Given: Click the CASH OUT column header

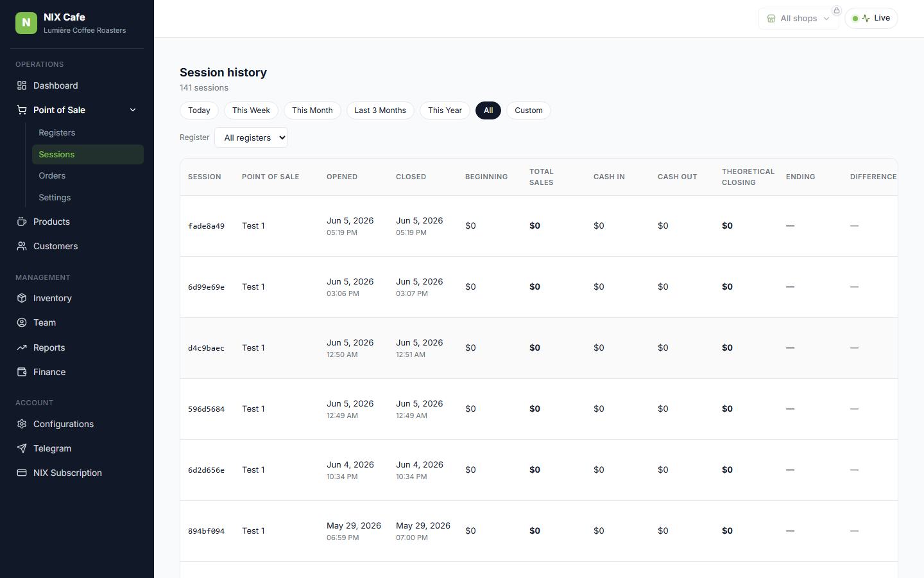Looking at the screenshot, I should click(x=678, y=177).
